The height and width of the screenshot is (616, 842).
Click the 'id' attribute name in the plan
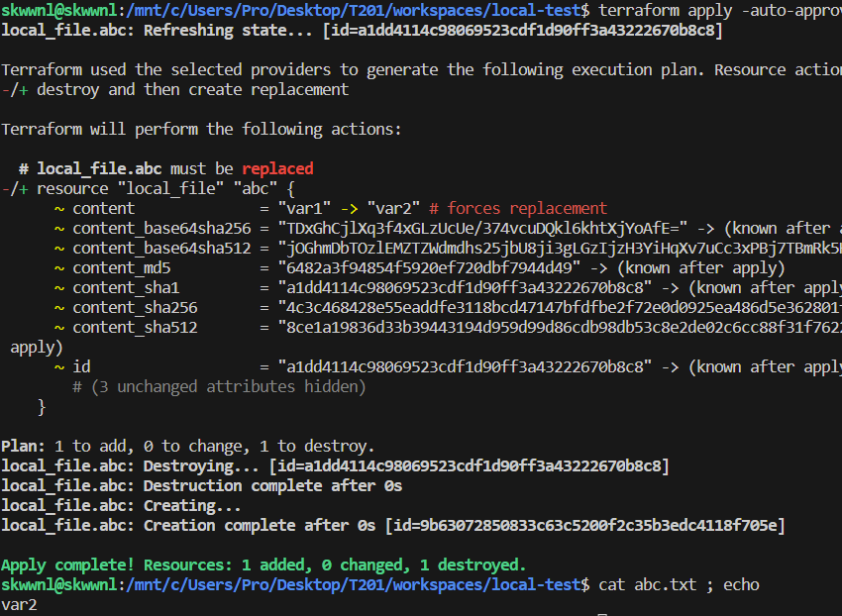click(x=81, y=367)
